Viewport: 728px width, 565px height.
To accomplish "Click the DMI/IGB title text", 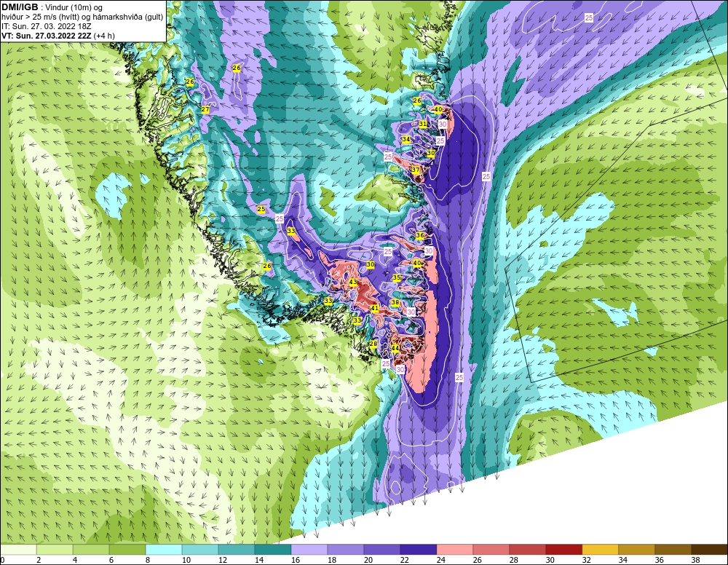I will pos(20,7).
